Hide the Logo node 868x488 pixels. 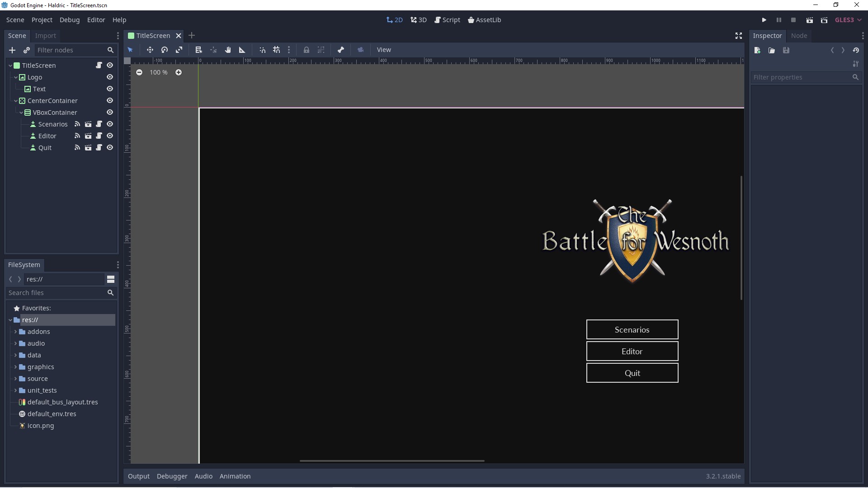110,77
